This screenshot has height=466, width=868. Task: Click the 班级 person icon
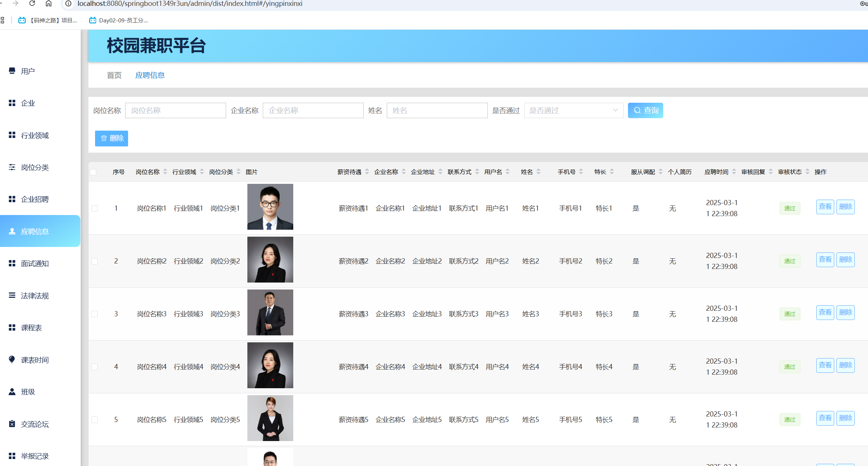click(x=12, y=392)
